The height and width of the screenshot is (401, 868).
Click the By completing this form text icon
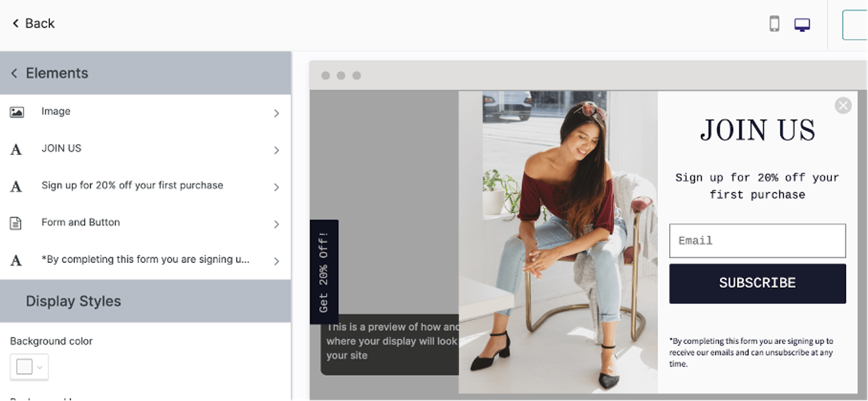coord(16,260)
